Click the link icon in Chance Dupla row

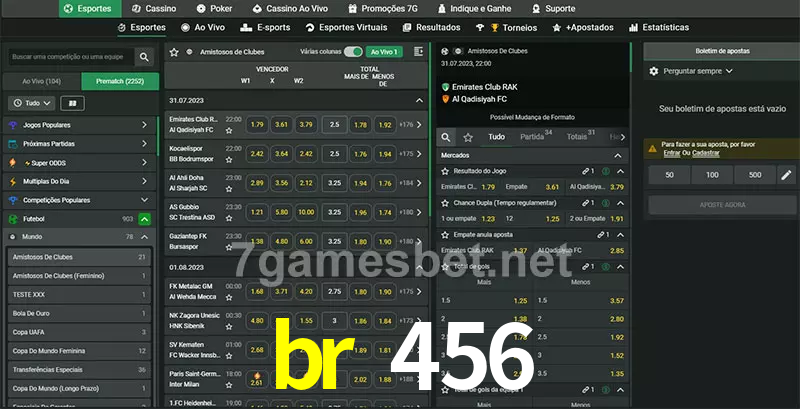pyautogui.click(x=586, y=203)
